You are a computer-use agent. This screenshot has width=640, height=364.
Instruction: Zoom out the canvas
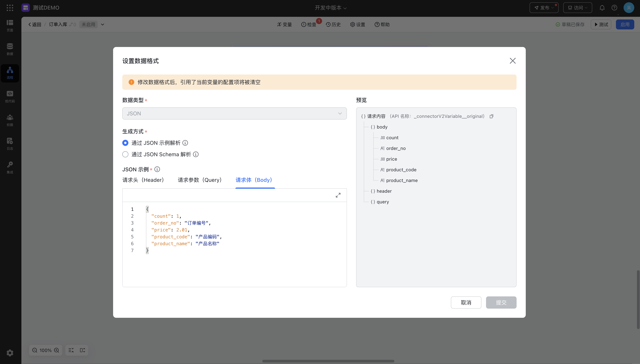coord(35,350)
